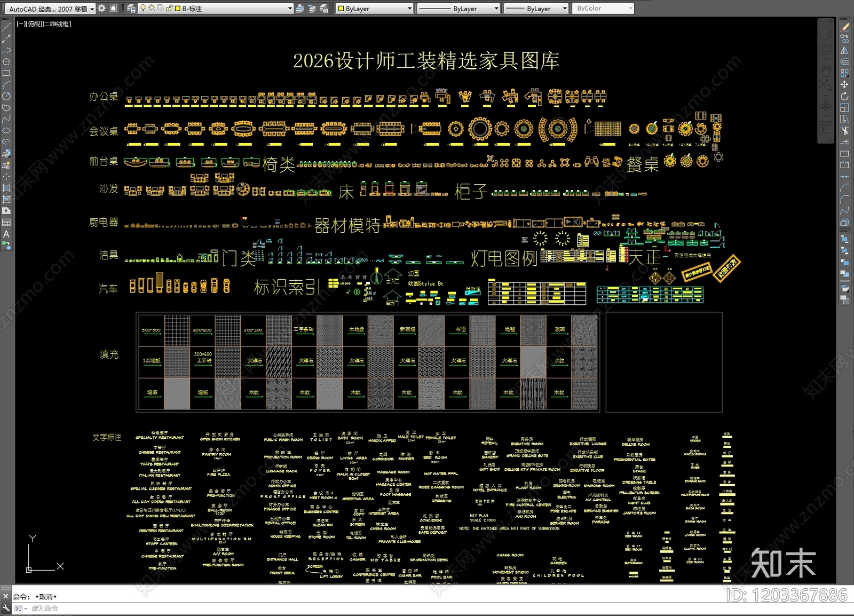The image size is (854, 616).
Task: Toggle the lock icon of B-标注 layer
Action: tap(169, 9)
